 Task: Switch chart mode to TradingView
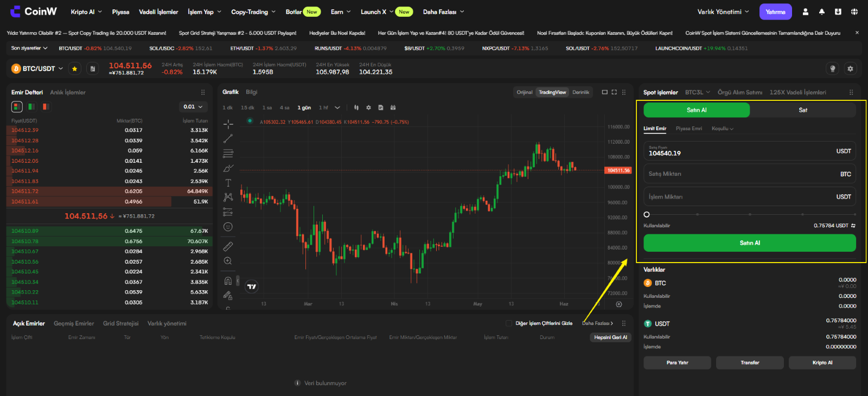pos(552,92)
